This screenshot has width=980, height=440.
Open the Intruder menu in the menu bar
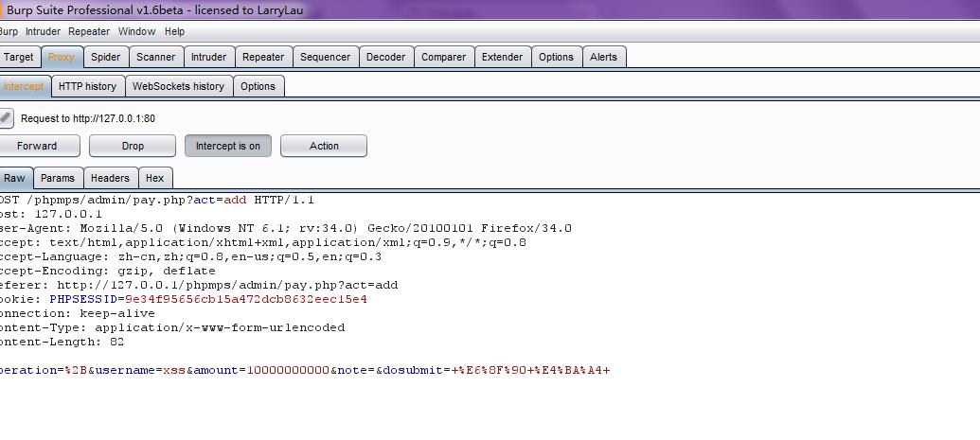click(44, 31)
